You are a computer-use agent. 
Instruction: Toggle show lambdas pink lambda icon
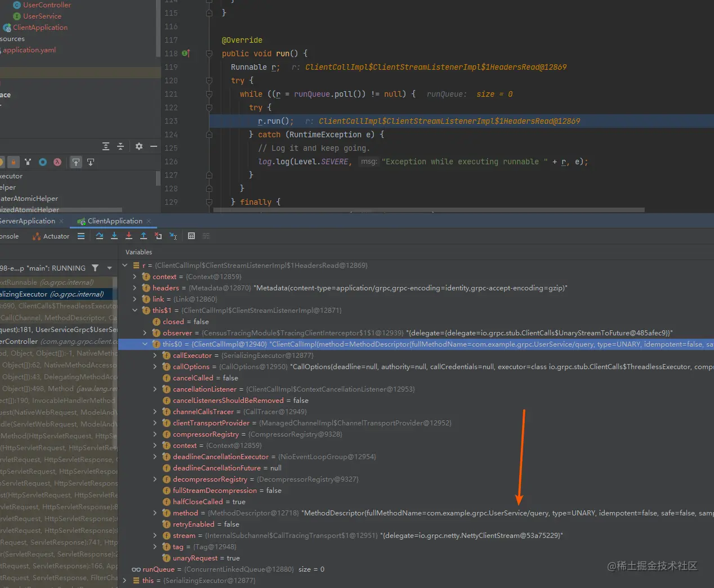coord(57,162)
